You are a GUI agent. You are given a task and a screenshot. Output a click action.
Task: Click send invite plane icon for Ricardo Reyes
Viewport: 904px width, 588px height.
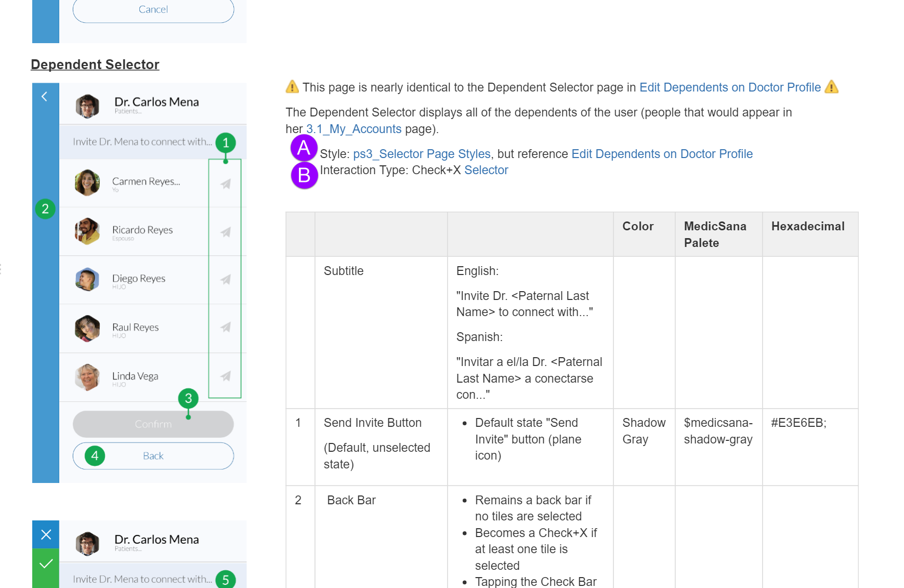[x=226, y=232]
